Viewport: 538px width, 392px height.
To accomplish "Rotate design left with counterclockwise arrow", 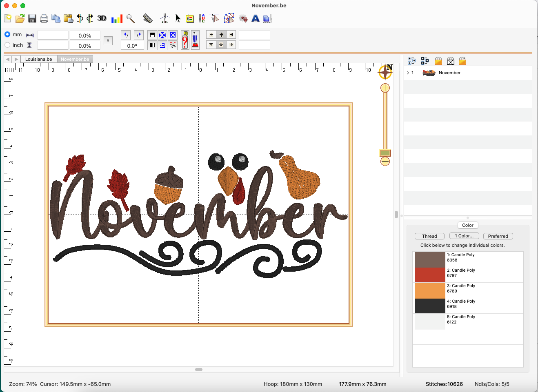I will point(126,35).
